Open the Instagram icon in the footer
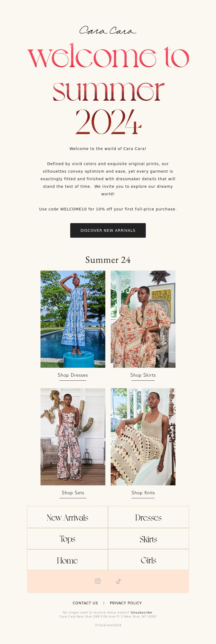The width and height of the screenshot is (216, 644). [x=98, y=581]
